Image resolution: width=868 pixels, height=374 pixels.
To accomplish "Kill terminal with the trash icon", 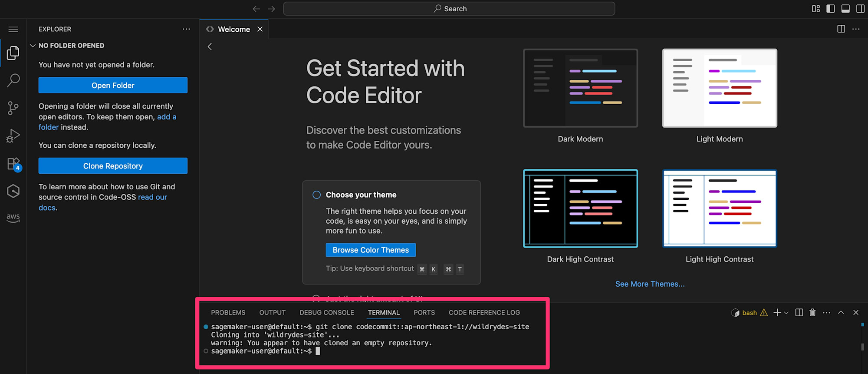I will [812, 313].
